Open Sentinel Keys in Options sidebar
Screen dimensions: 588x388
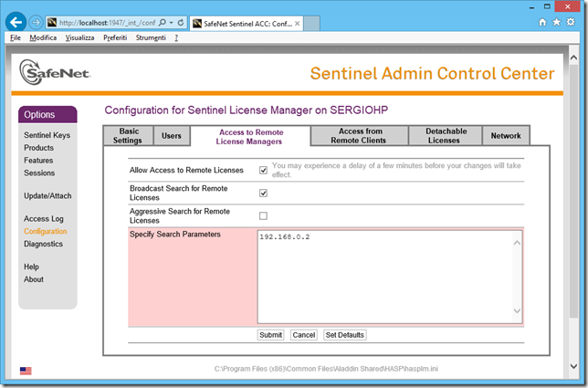point(47,135)
